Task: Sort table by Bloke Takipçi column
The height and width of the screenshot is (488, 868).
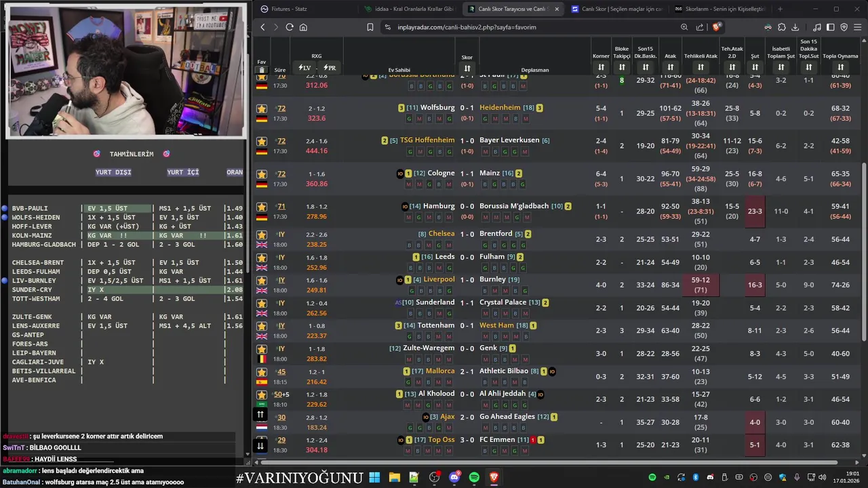Action: click(622, 67)
